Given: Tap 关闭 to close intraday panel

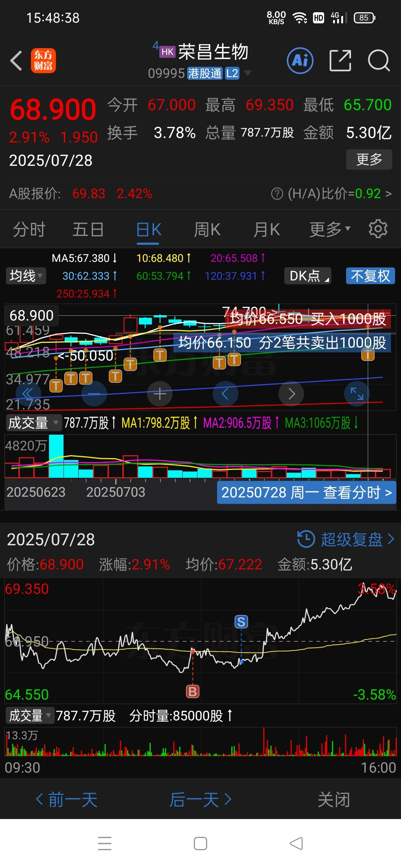Looking at the screenshot, I should [334, 799].
